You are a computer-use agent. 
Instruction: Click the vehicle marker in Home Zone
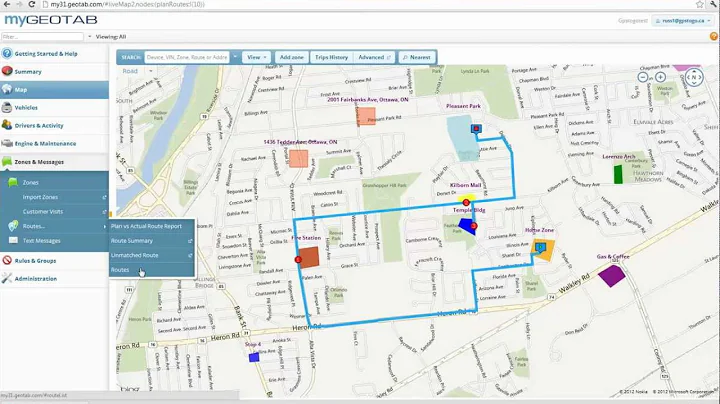click(x=540, y=248)
